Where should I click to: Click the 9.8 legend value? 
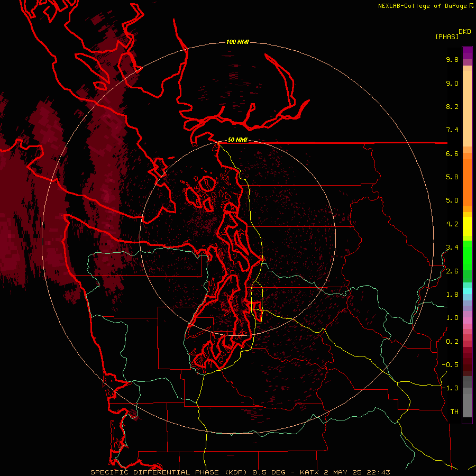pyautogui.click(x=452, y=59)
